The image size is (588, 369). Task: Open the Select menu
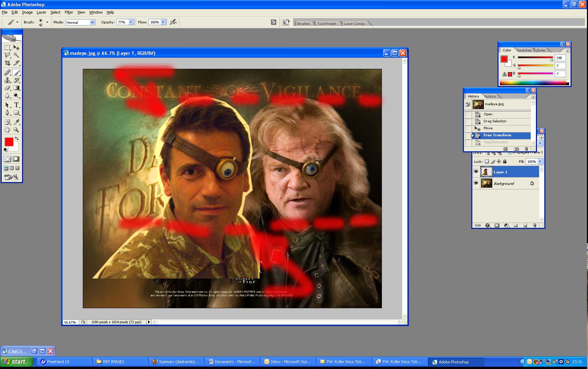pos(55,12)
